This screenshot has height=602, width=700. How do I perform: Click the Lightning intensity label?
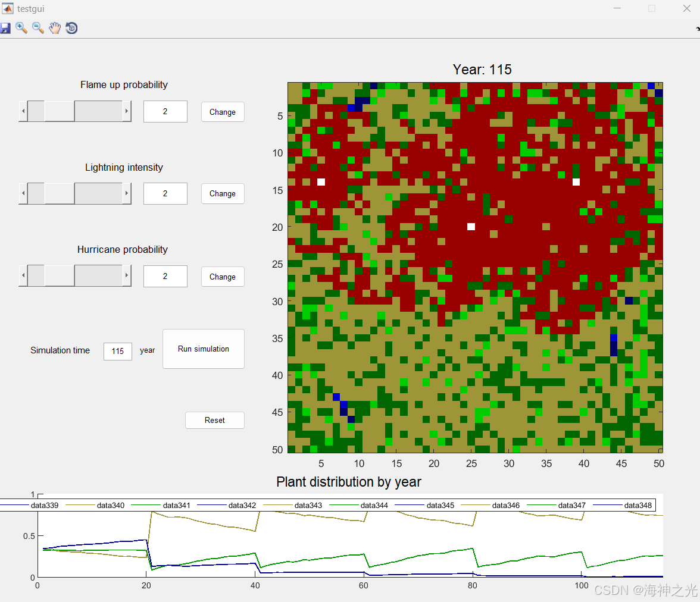[124, 167]
